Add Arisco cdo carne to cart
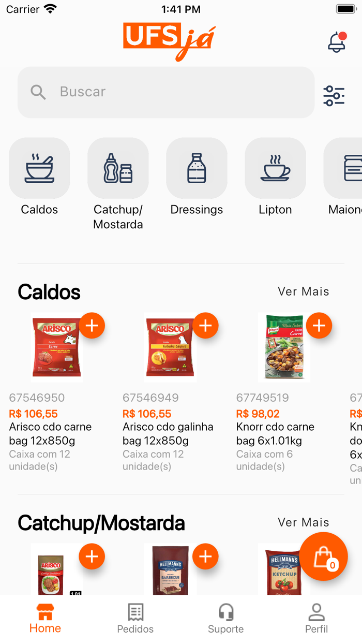Screen dimensions: 362x644 (92, 326)
